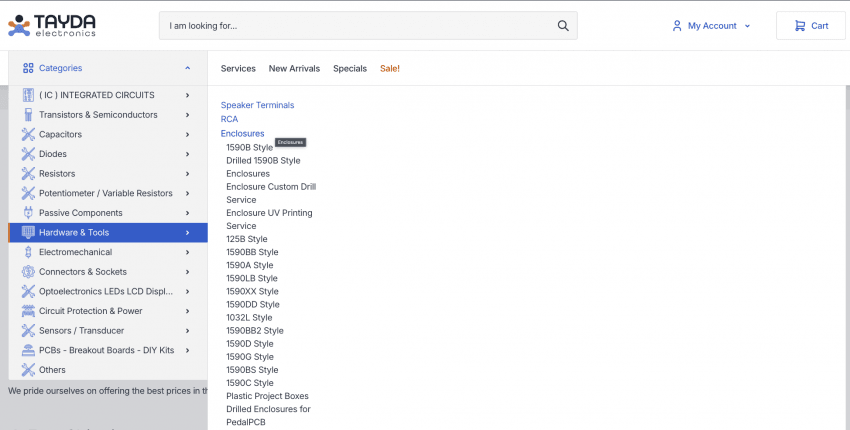Go to the Sale! menu item
The width and height of the screenshot is (850, 430).
click(x=390, y=68)
